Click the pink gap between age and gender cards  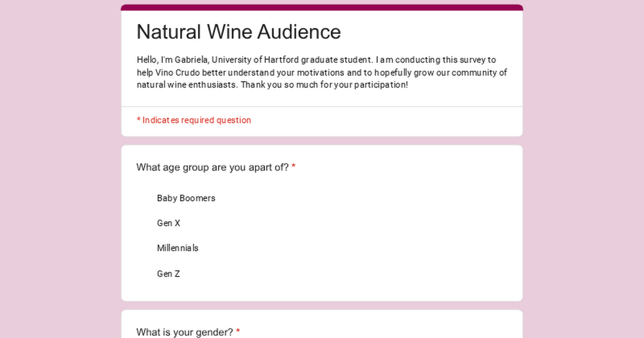coord(322,305)
